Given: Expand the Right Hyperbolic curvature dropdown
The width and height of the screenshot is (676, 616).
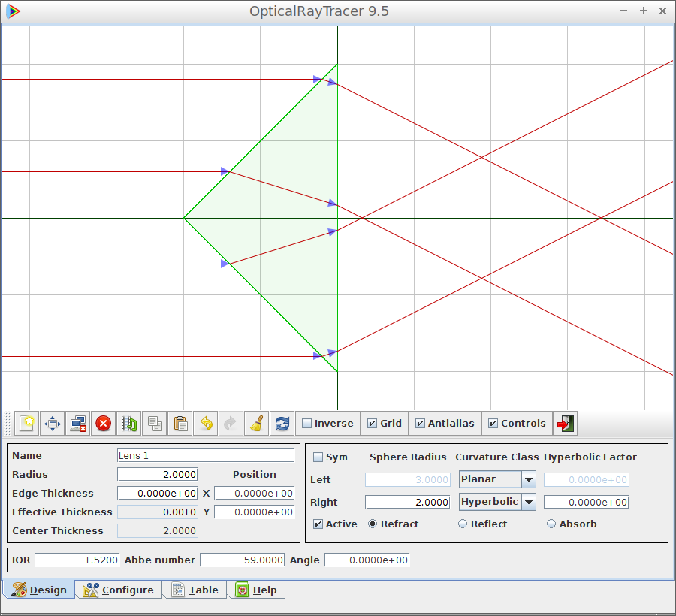Looking at the screenshot, I should 528,502.
